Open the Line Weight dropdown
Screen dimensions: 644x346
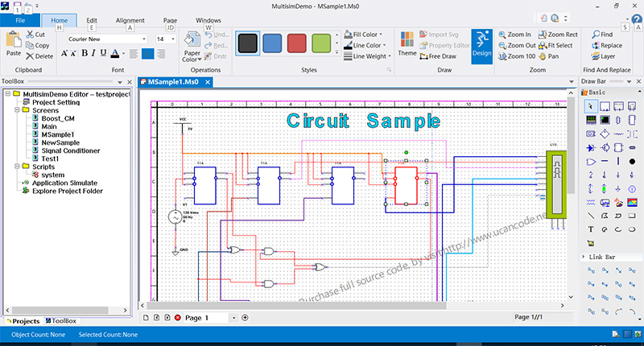click(367, 56)
